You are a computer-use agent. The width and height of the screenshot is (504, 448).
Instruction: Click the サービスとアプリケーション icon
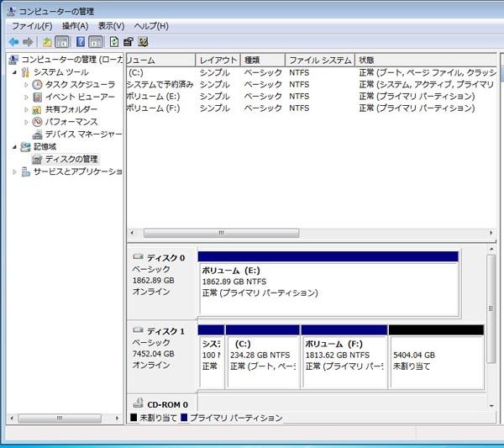(25, 171)
